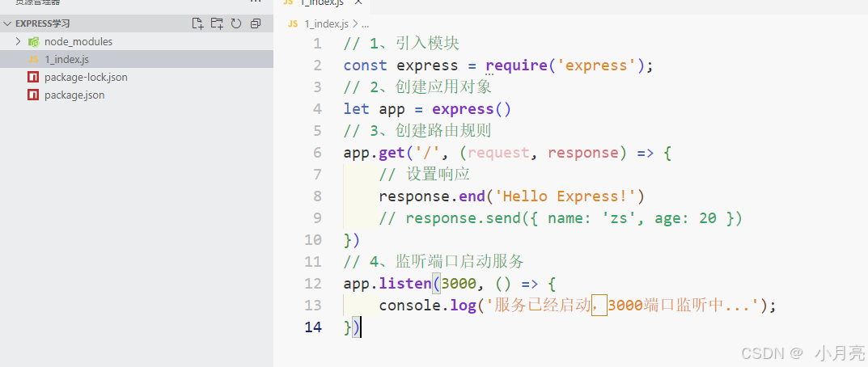The image size is (868, 367).
Task: Click line number 12 in gutter
Action: 313,284
